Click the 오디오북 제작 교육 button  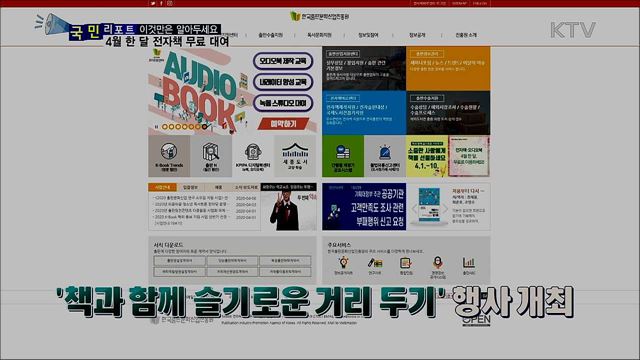point(283,61)
